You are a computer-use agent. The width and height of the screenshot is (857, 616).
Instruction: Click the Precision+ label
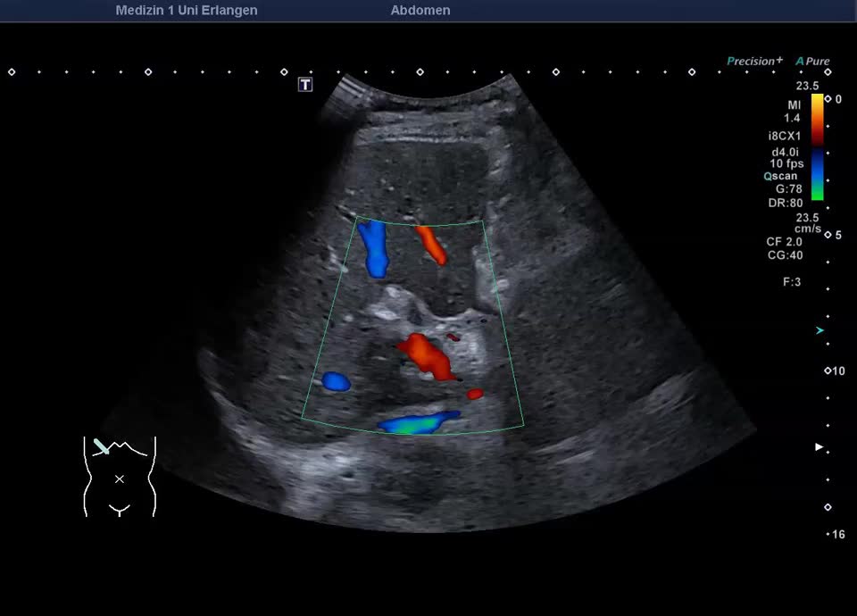pos(755,61)
